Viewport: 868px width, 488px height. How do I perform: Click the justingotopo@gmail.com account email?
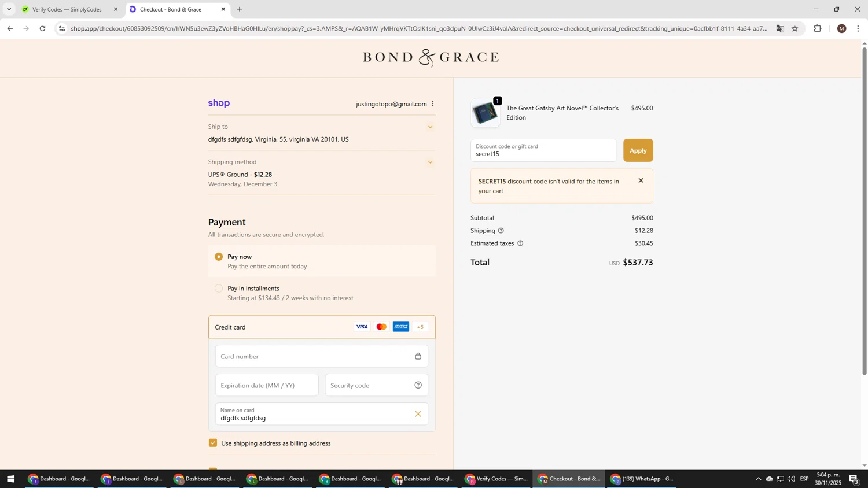point(391,104)
